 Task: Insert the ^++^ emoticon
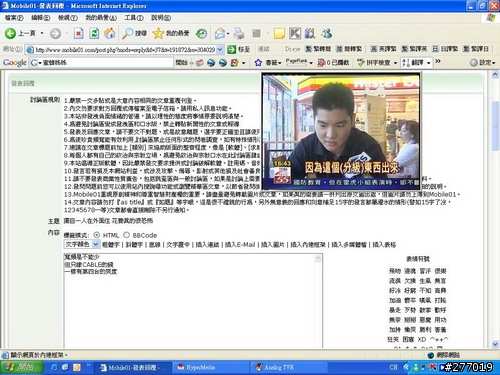(x=439, y=339)
